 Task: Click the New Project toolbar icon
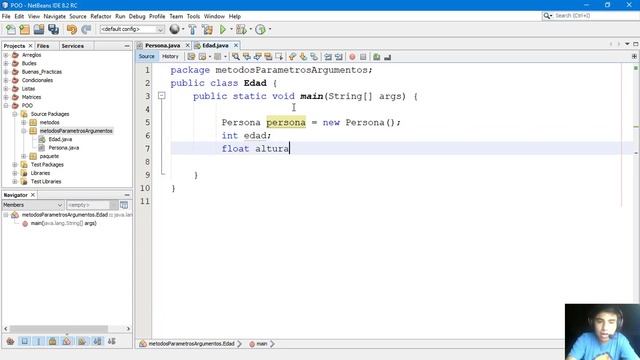click(x=24, y=29)
